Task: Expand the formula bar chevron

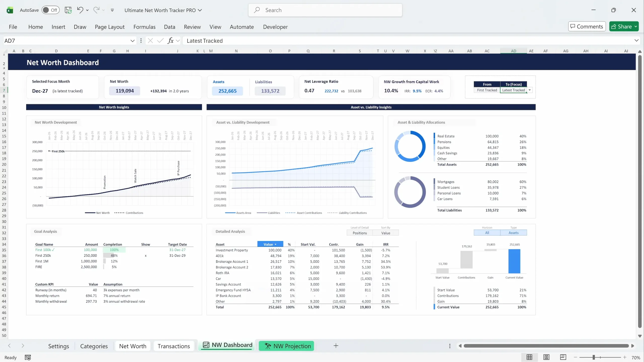Action: click(x=636, y=40)
